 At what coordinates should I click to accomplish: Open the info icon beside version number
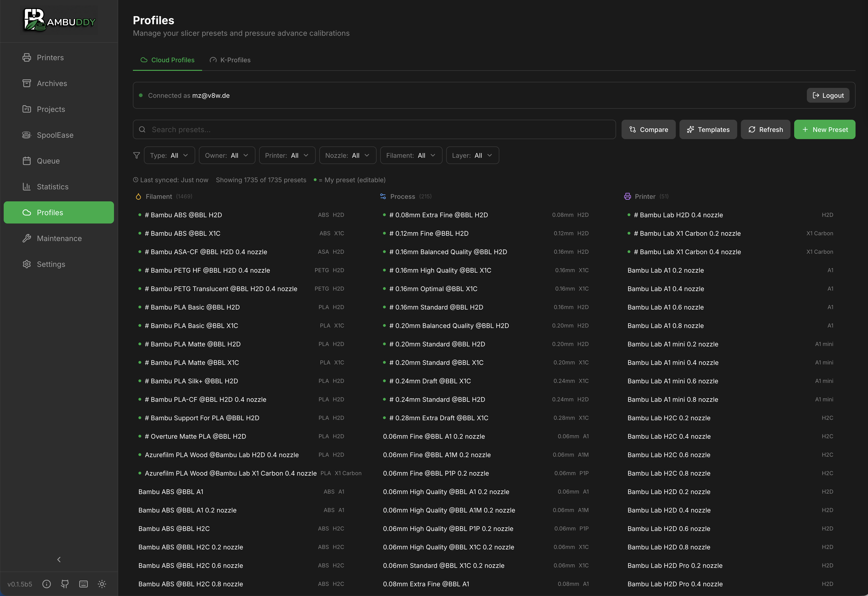[47, 584]
